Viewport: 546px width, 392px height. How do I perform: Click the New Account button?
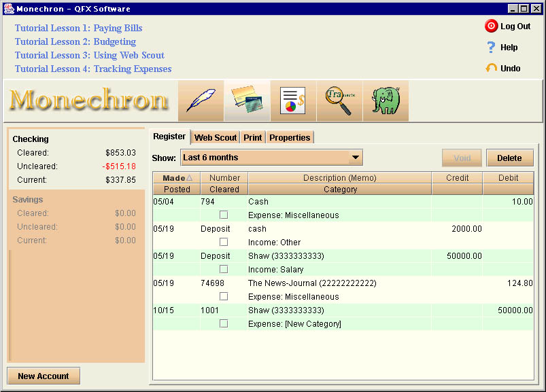tap(44, 376)
